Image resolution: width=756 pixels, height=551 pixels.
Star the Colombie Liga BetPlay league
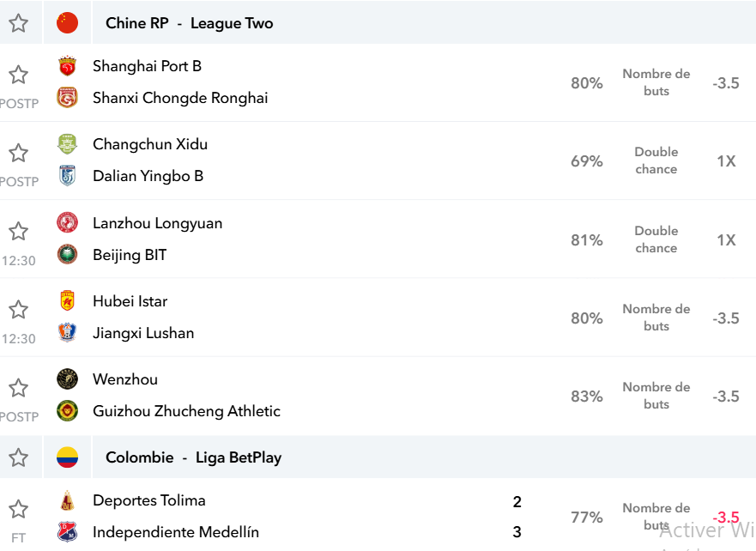pyautogui.click(x=18, y=457)
